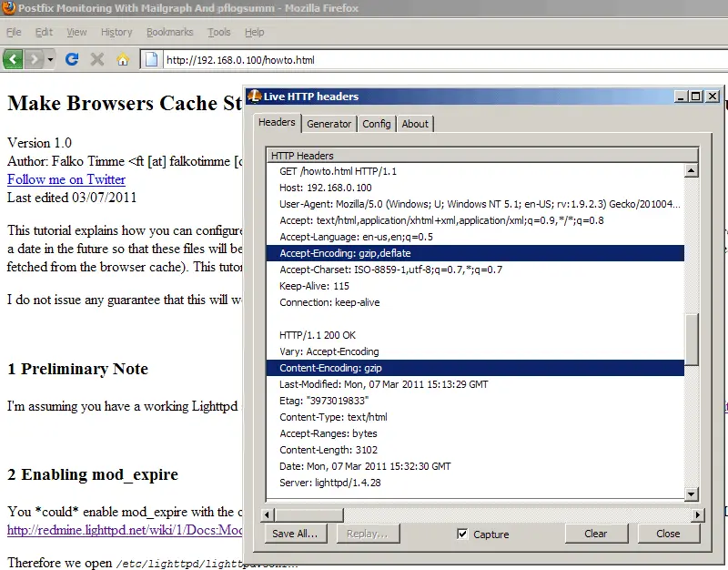Click the disabled Replay... button
Screen dimensions: 728x570
tap(368, 534)
